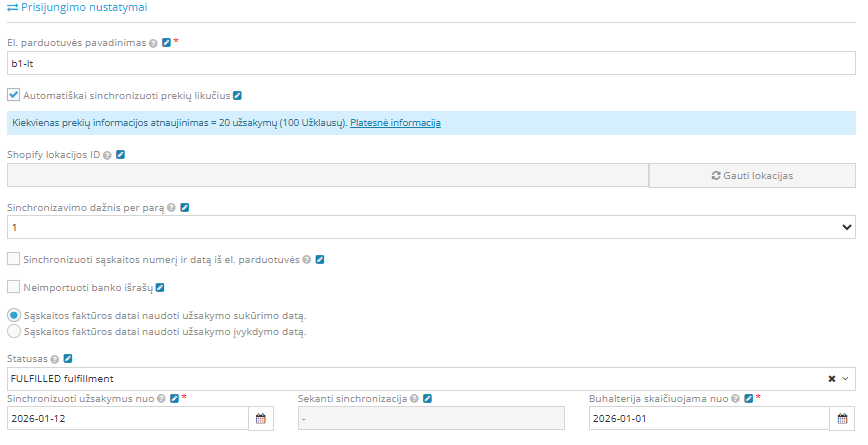Select užsakymo sukūrimo datą radio option
Viewport: 868px width, 445px height.
pyautogui.click(x=13, y=315)
